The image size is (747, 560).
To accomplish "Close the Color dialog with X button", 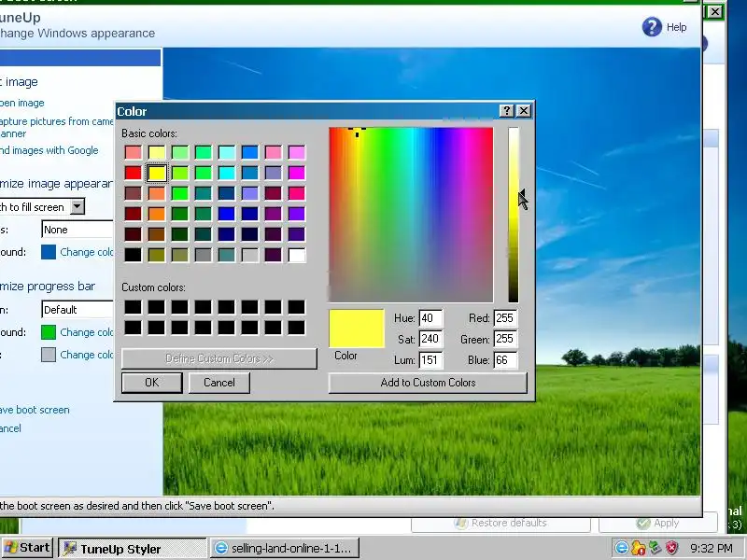I will pos(524,111).
